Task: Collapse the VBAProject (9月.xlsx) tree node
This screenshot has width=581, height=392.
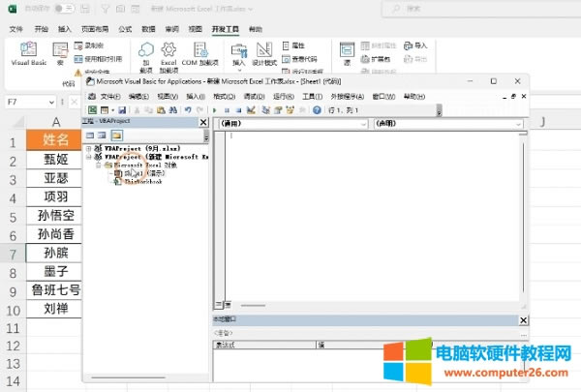Action: click(88, 148)
